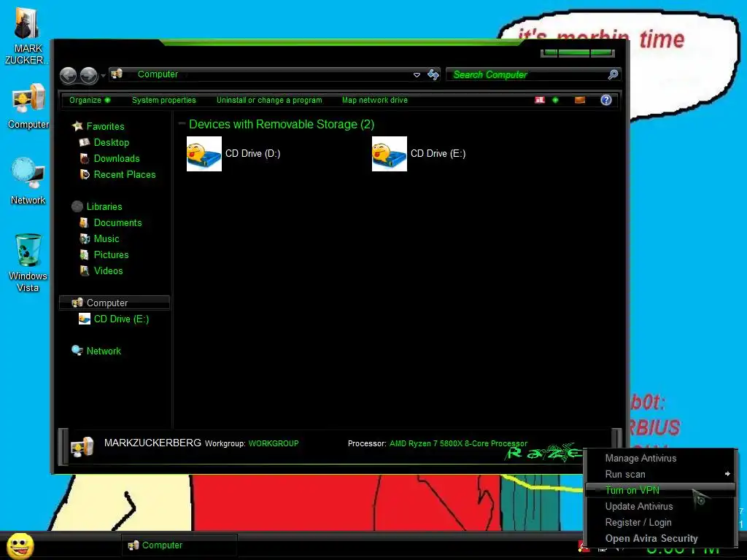The height and width of the screenshot is (560, 747).
Task: Select the Computer desktop icon
Action: (x=28, y=106)
